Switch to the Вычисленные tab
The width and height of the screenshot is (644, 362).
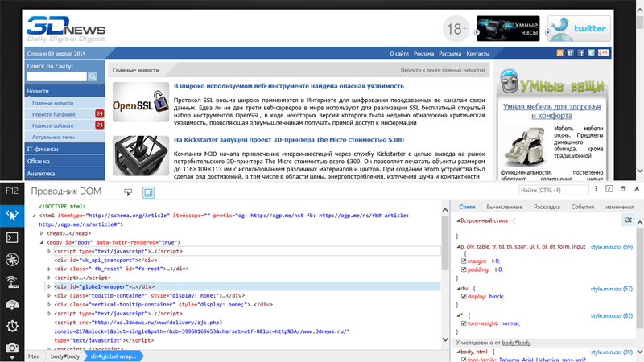tap(505, 207)
